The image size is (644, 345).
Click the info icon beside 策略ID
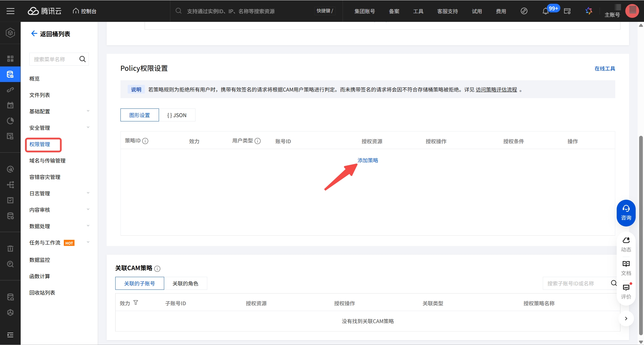(x=145, y=141)
